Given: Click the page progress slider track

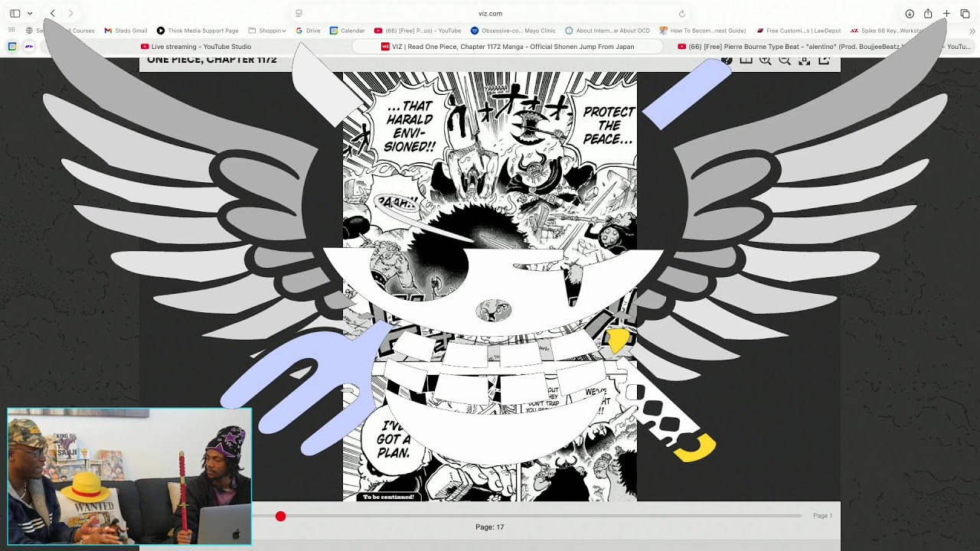Looking at the screenshot, I should point(528,517).
